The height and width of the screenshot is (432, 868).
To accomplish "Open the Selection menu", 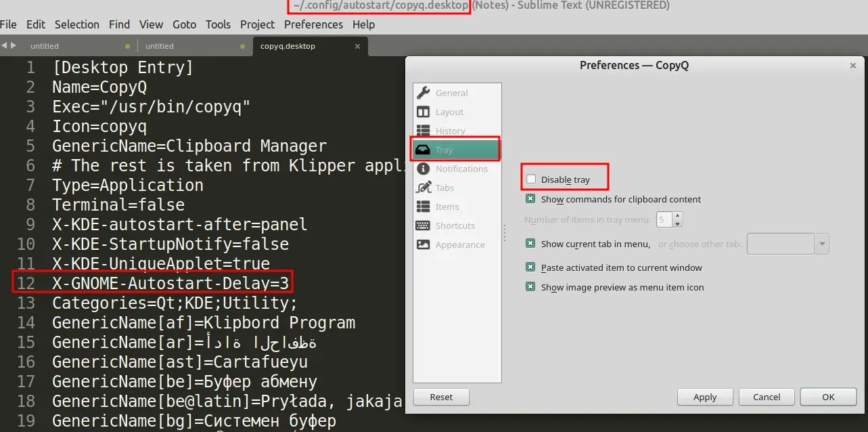I will pos(77,24).
